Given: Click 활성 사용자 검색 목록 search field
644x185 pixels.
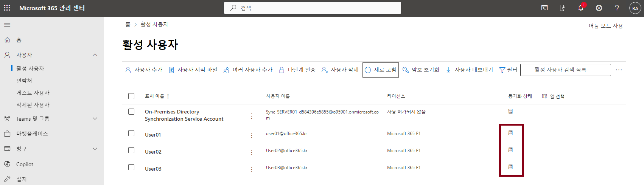Looking at the screenshot, I should 565,70.
